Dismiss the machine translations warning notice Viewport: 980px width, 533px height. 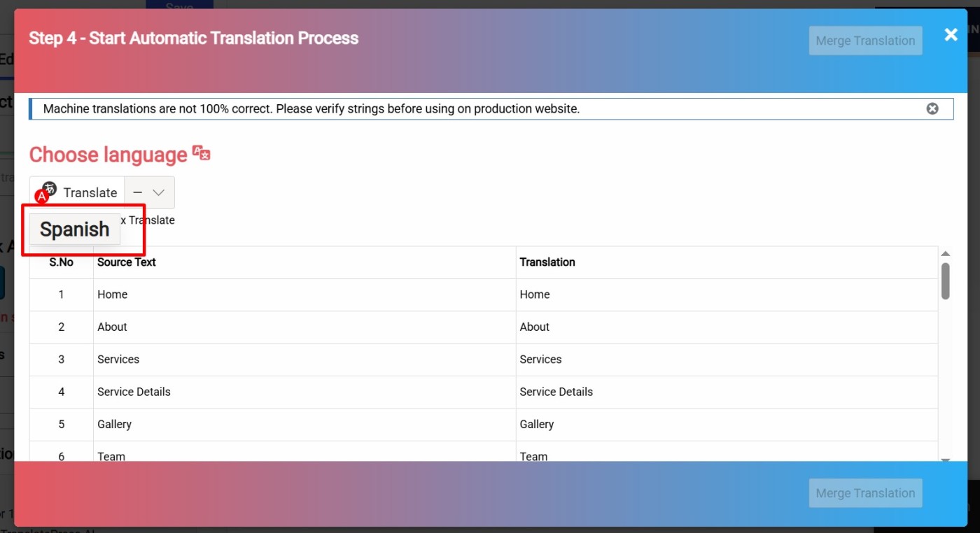tap(932, 108)
